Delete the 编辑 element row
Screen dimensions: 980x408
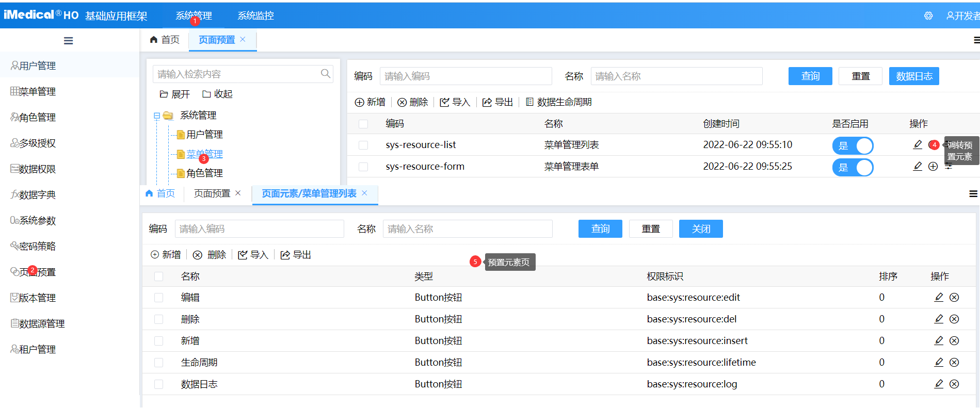(x=954, y=298)
